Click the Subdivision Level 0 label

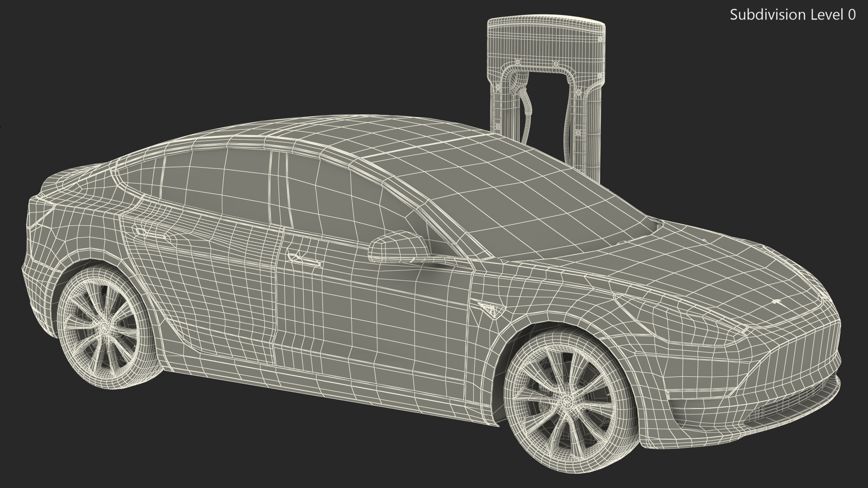(793, 15)
